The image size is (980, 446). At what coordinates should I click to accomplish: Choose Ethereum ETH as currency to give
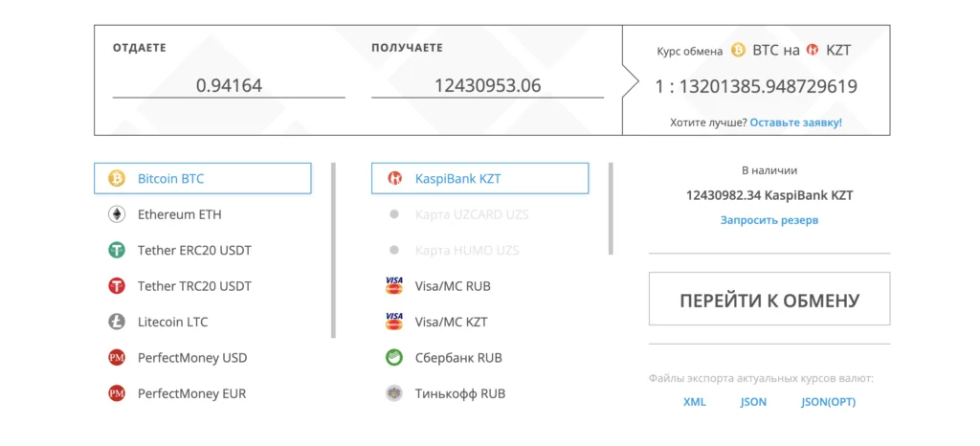203,214
